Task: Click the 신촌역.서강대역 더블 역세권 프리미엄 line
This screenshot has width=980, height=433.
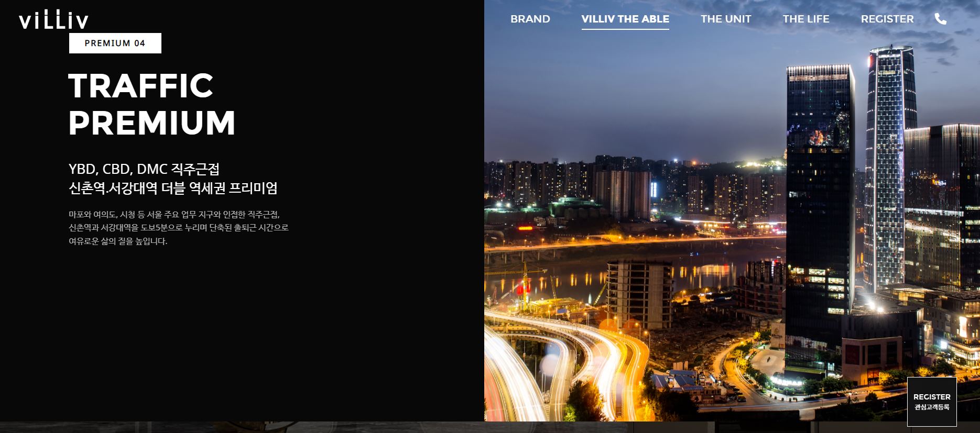Action: [x=173, y=188]
